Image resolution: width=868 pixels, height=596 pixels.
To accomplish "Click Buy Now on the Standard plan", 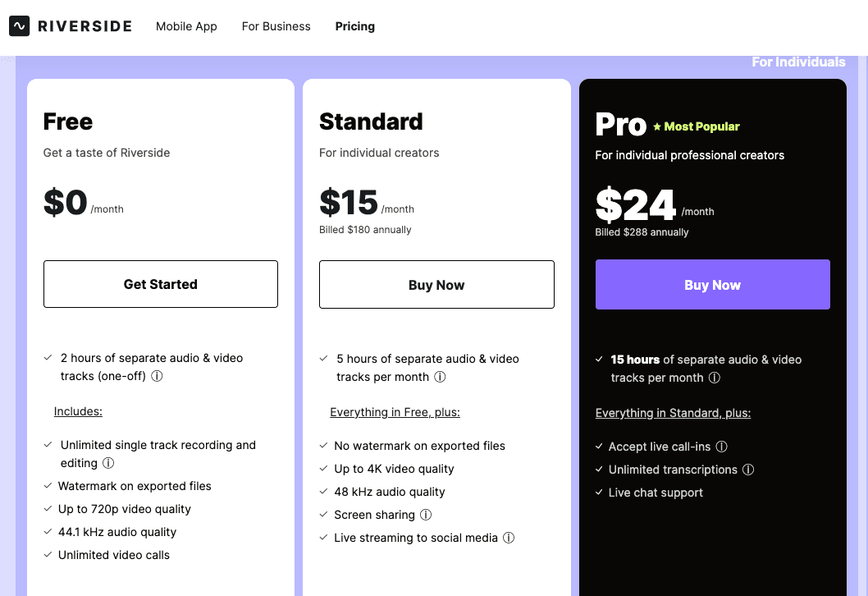I will click(436, 284).
